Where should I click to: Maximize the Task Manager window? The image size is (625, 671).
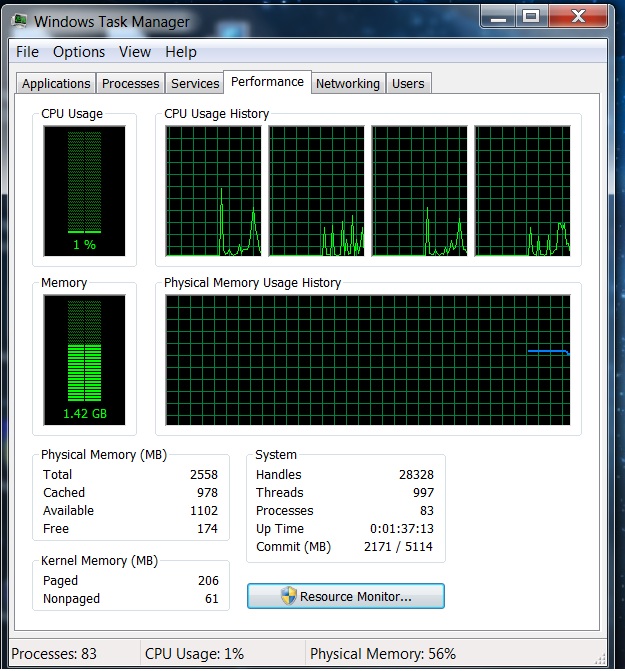[531, 18]
